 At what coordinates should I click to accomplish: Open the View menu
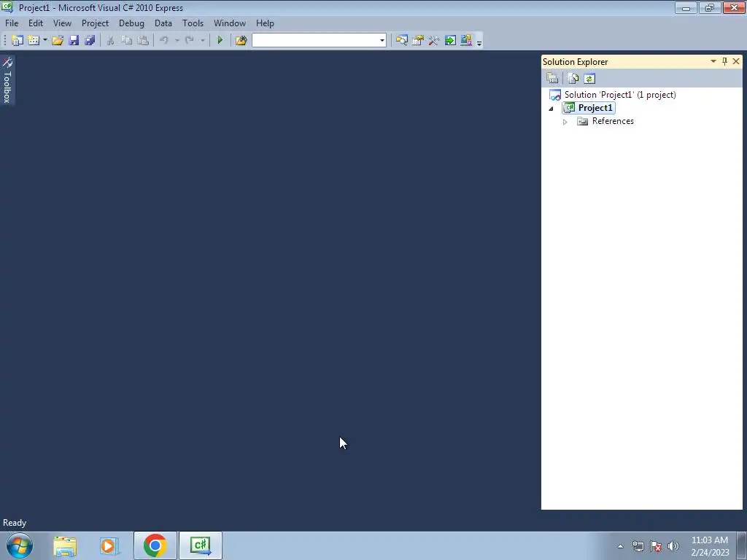(63, 23)
